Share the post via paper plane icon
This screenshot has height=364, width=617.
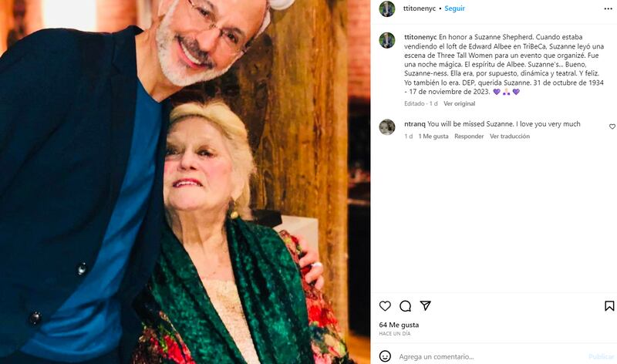[425, 306]
